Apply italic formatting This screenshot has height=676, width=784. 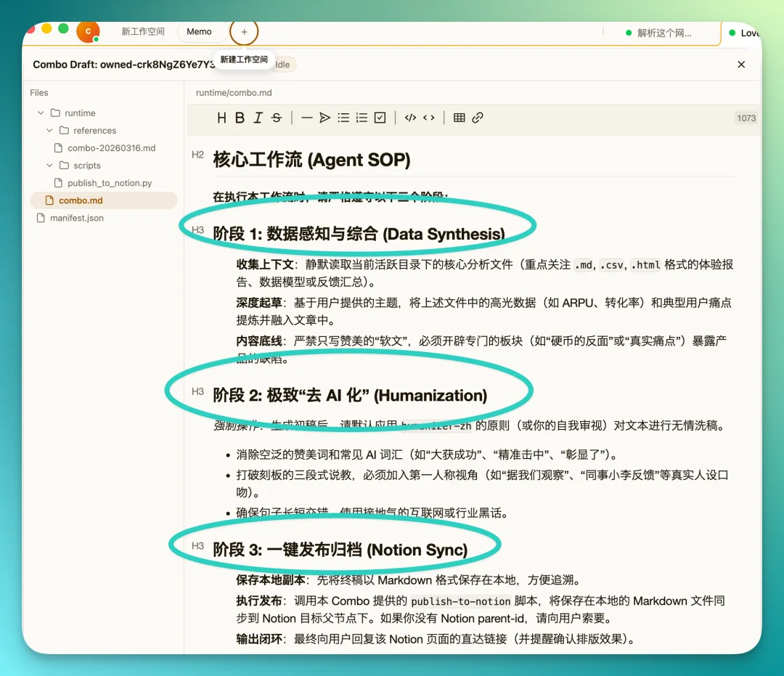(258, 117)
